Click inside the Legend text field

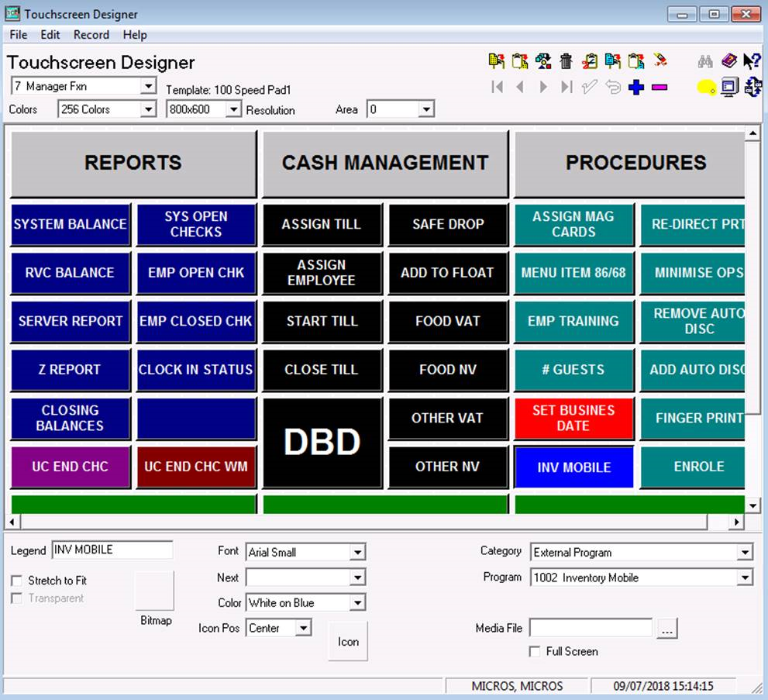coord(112,550)
